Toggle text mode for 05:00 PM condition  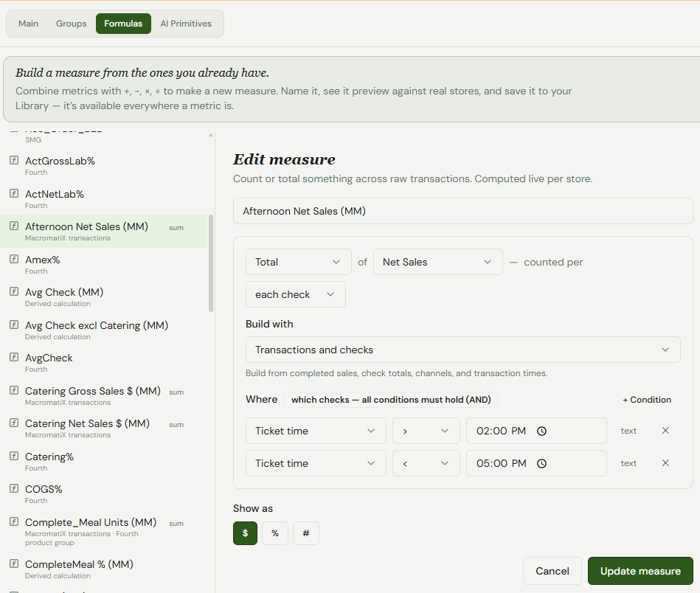628,463
